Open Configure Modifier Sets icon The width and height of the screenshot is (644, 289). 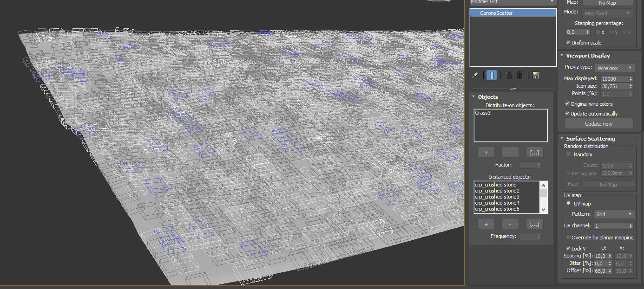tap(535, 75)
